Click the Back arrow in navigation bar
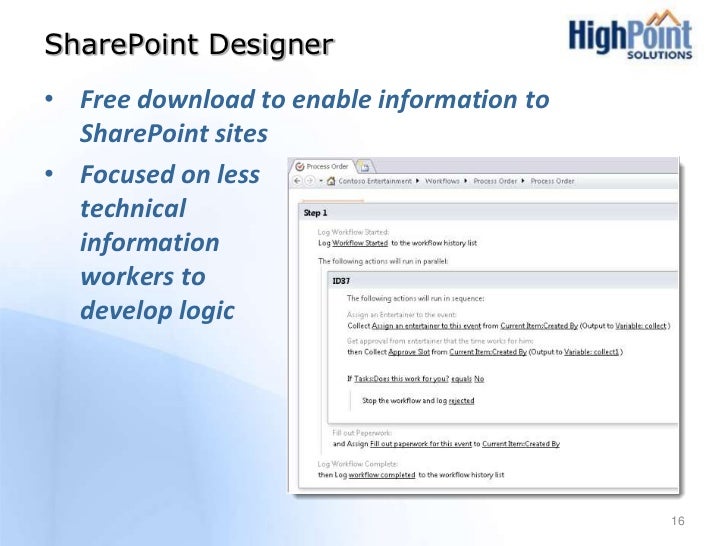The width and height of the screenshot is (728, 546). [x=298, y=181]
